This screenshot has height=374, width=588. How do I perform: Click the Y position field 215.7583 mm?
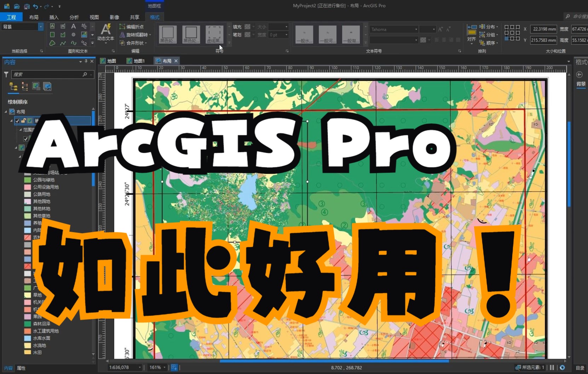coord(543,40)
